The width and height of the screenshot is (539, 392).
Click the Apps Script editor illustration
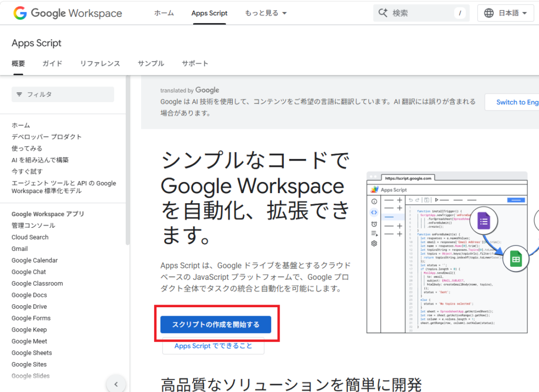447,253
